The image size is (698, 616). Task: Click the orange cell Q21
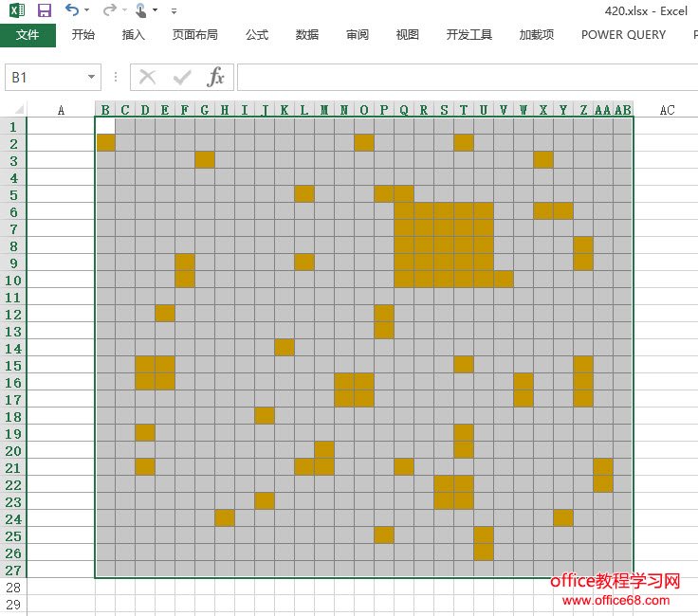[404, 466]
